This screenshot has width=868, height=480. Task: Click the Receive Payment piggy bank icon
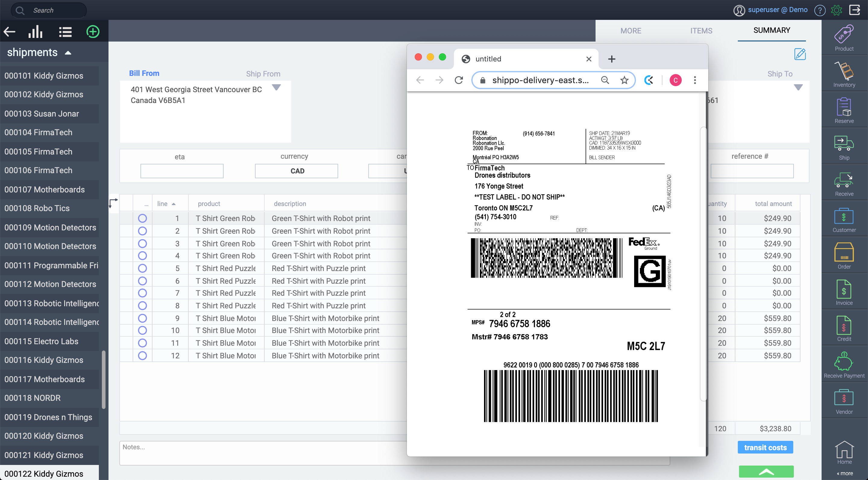(x=844, y=362)
